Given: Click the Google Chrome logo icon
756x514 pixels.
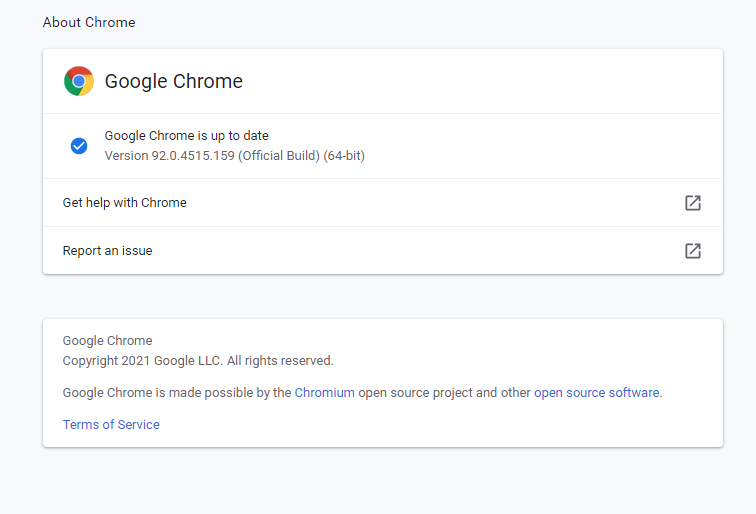Looking at the screenshot, I should click(x=79, y=81).
